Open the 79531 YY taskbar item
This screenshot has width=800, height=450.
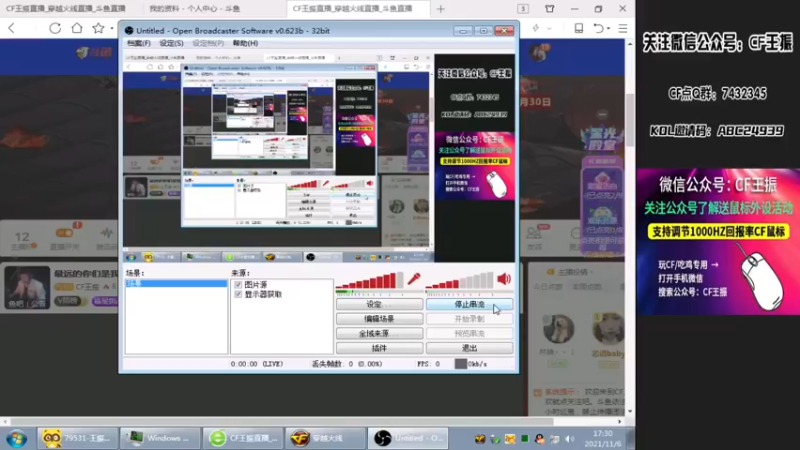click(77, 438)
